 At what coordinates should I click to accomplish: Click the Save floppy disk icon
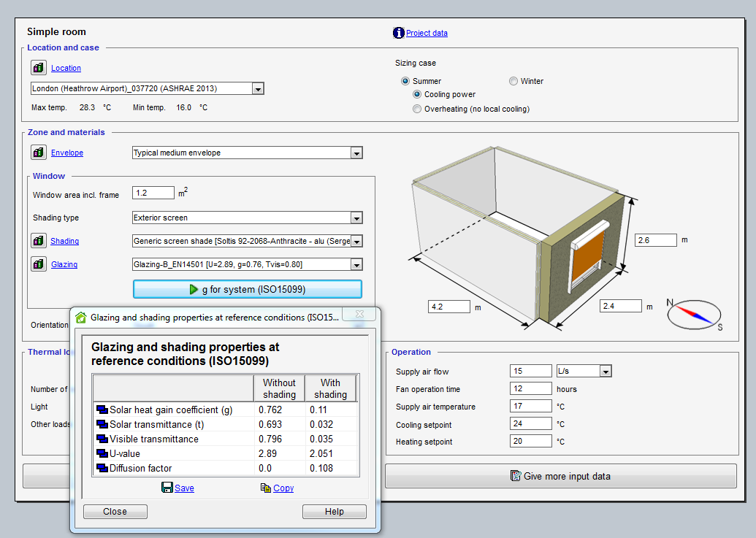(167, 488)
